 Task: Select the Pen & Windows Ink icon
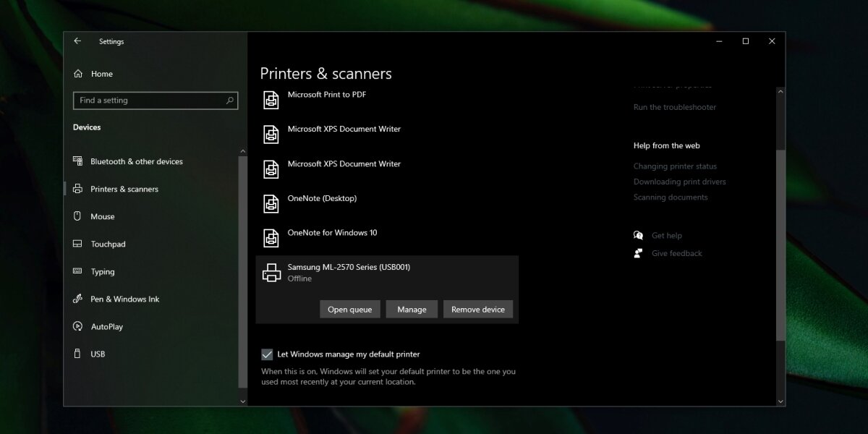pyautogui.click(x=77, y=299)
